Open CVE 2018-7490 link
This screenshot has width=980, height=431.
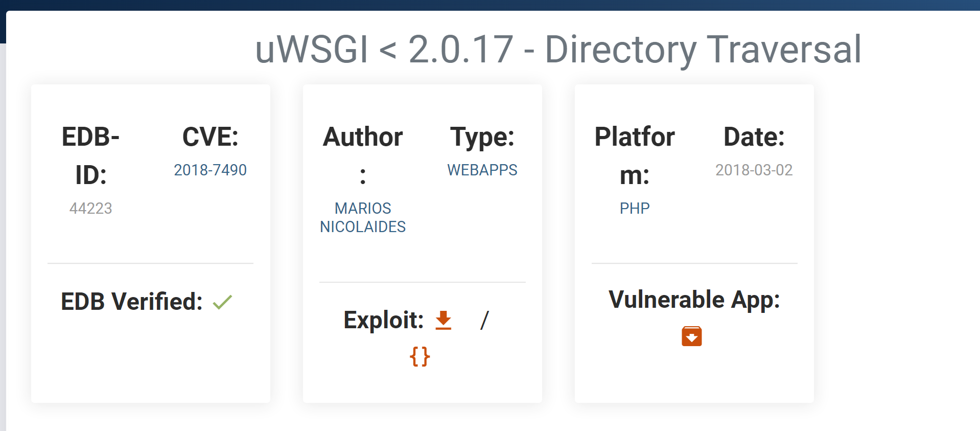[210, 170]
